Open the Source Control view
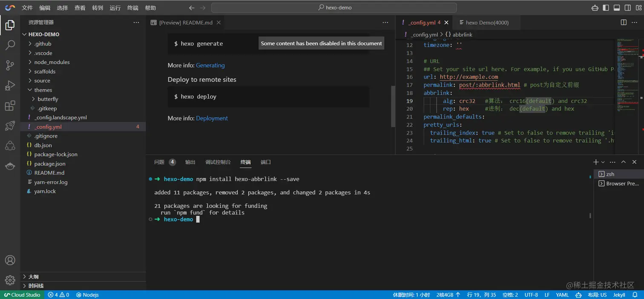 point(10,65)
